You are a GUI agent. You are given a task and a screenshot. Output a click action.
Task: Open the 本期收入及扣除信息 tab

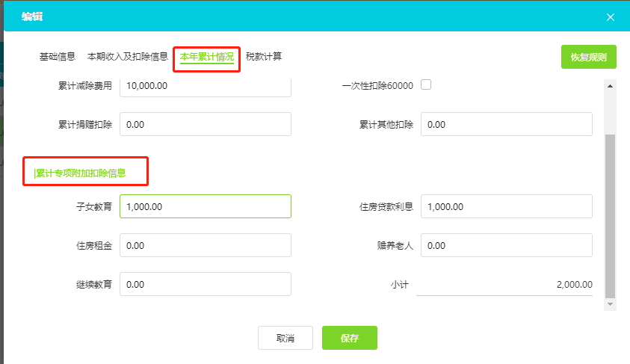click(127, 56)
